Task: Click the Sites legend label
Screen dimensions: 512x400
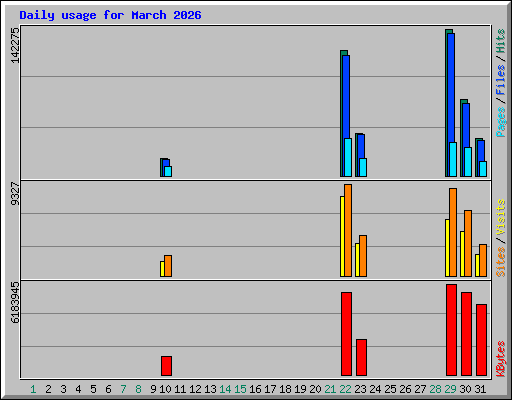Action: click(501, 262)
